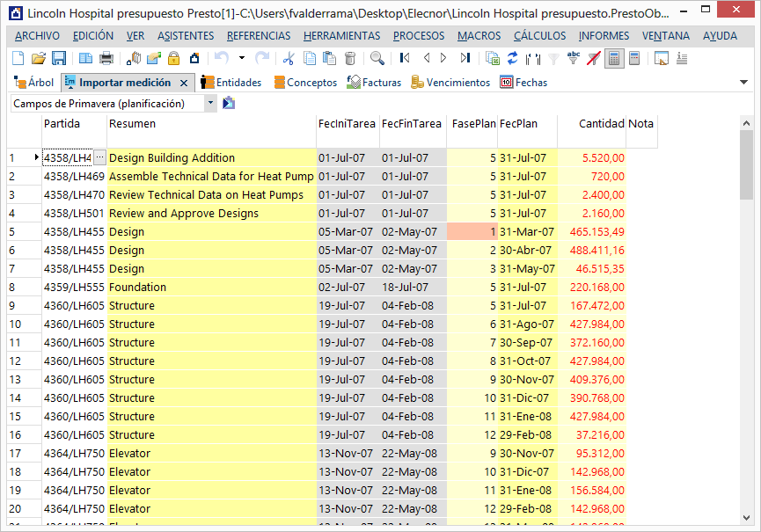Remove filter using the red-slashed funnel icon
The image size is (761, 532).
594,59
